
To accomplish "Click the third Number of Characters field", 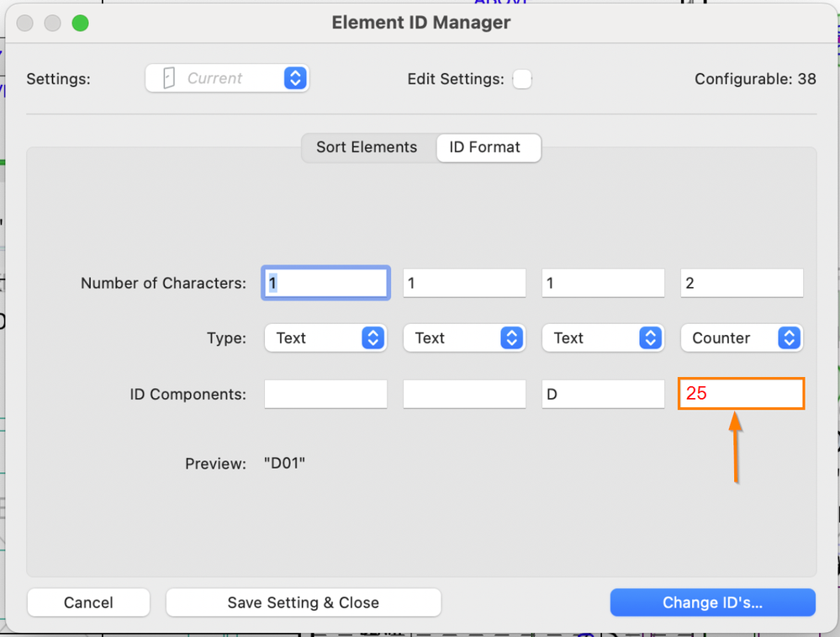I will (x=603, y=284).
